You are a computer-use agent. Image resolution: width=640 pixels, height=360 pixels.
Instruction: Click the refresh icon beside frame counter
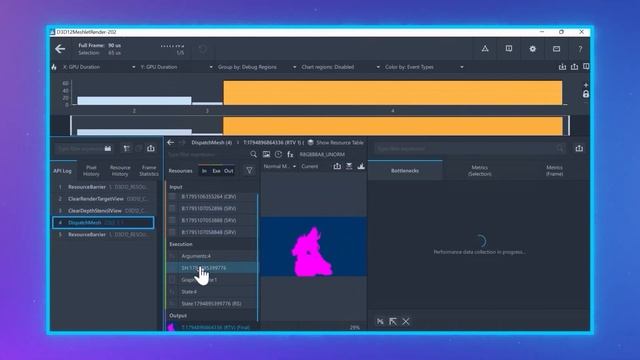click(x=202, y=49)
